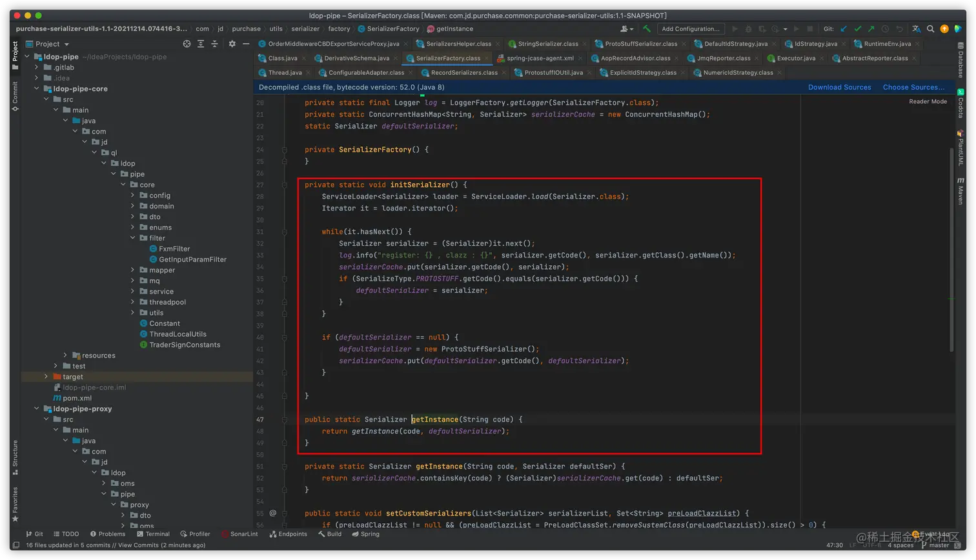Collapse the ldop-pipe-core module
The width and height of the screenshot is (976, 560).
[37, 88]
